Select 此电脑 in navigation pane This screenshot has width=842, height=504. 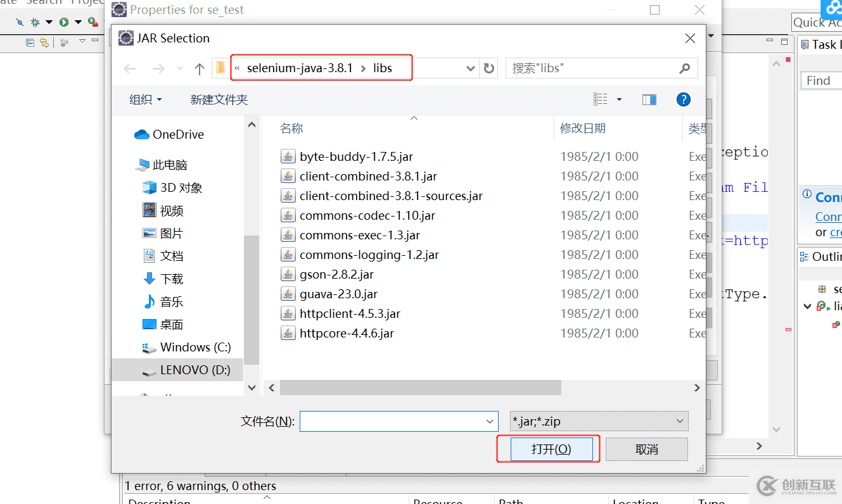(x=162, y=165)
